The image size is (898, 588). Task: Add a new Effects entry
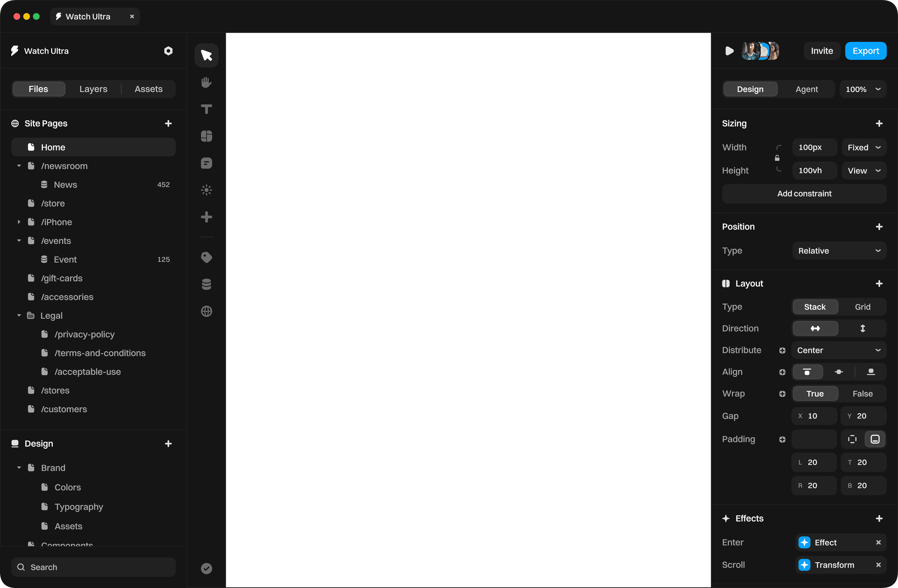(879, 519)
